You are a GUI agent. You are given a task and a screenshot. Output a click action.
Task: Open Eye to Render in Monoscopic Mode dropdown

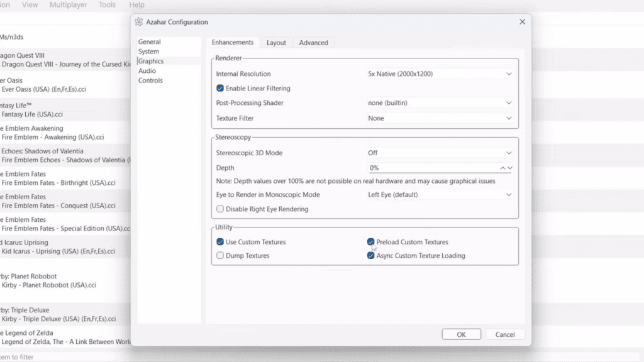pyautogui.click(x=440, y=195)
